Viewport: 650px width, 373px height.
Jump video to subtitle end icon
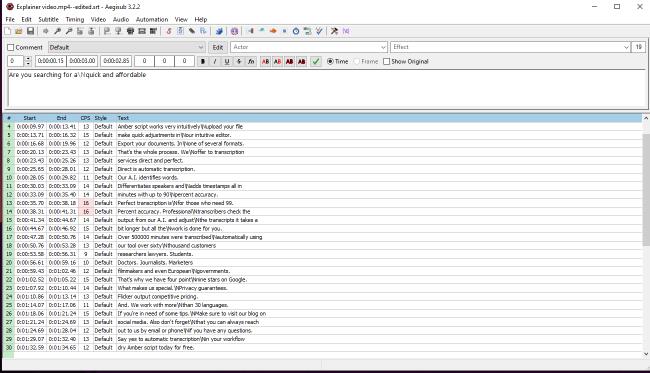click(91, 31)
